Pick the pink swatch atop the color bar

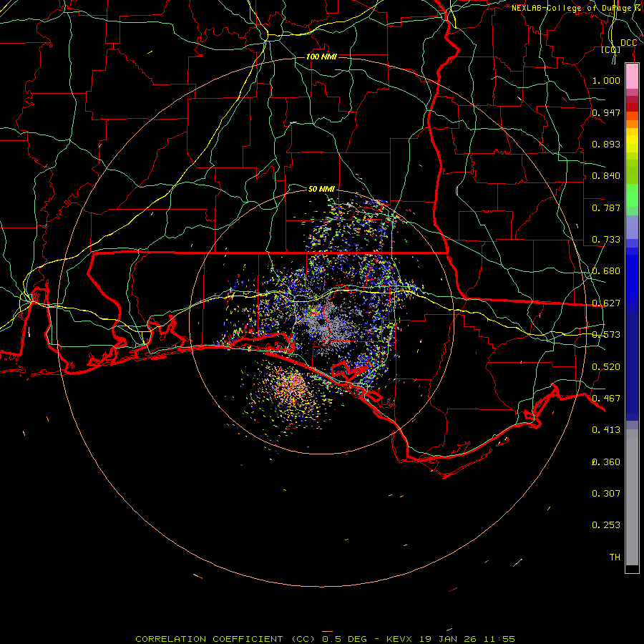coord(632,76)
